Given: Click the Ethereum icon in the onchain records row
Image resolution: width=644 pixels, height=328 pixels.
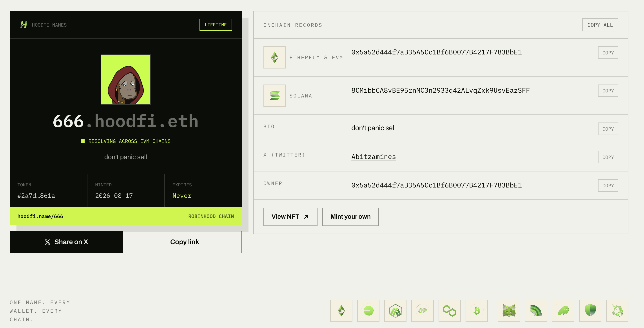Looking at the screenshot, I should pyautogui.click(x=274, y=57).
